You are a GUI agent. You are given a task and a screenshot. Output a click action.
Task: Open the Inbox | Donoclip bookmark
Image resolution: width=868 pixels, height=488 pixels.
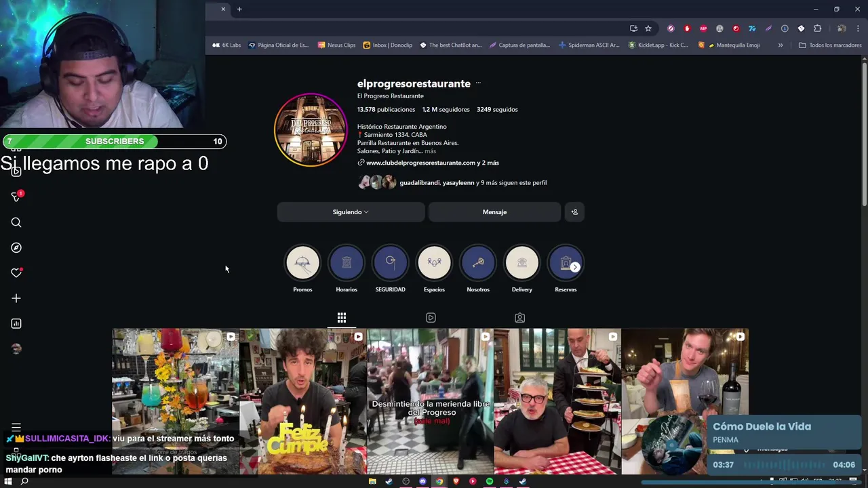tap(388, 45)
